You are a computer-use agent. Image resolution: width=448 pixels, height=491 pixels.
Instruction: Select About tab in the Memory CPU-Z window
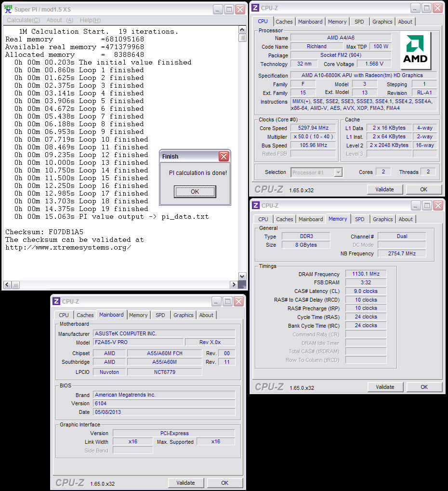[x=406, y=219]
